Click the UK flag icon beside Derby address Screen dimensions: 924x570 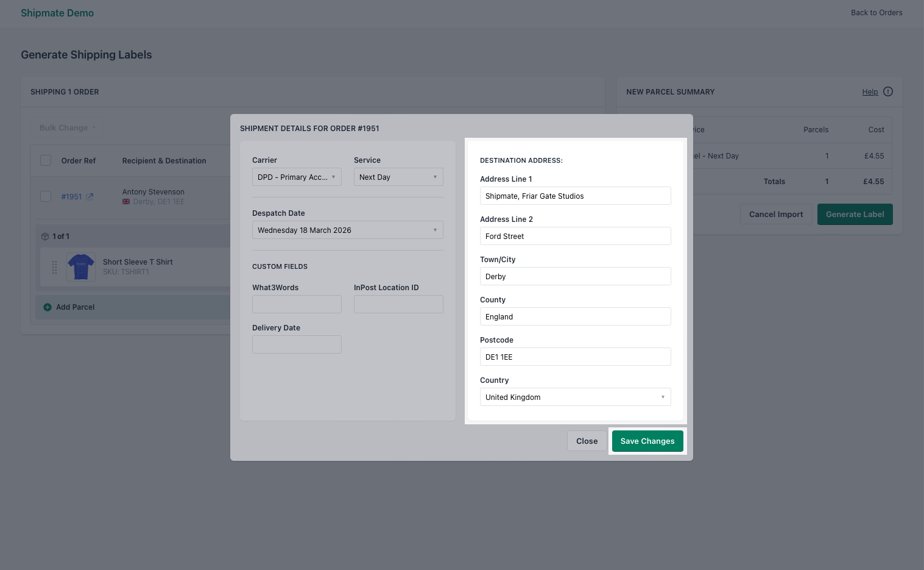[x=125, y=201]
